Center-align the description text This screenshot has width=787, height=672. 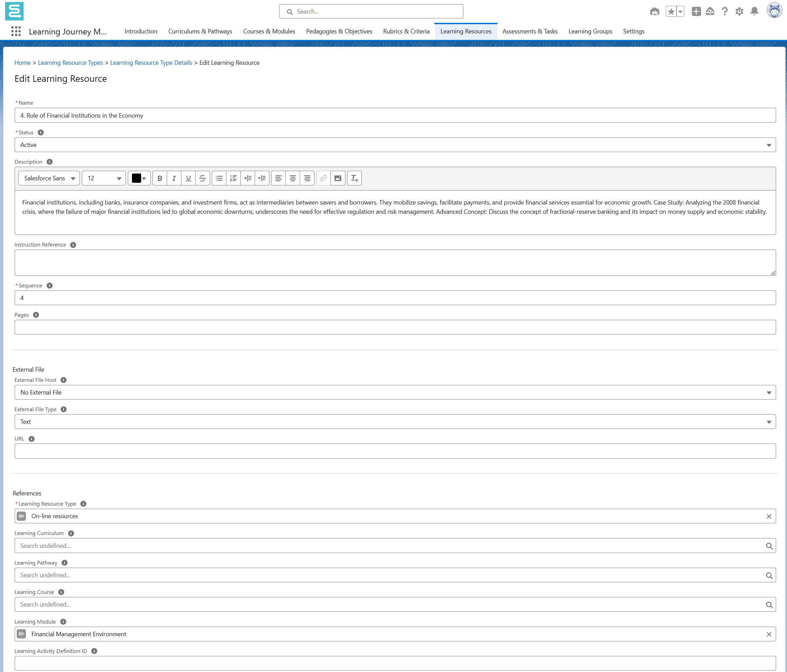click(x=293, y=178)
